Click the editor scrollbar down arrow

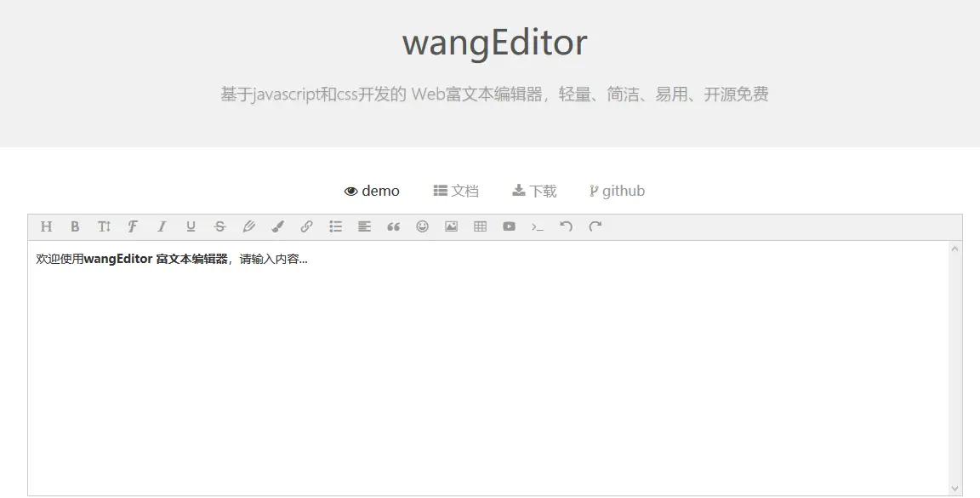tap(955, 488)
